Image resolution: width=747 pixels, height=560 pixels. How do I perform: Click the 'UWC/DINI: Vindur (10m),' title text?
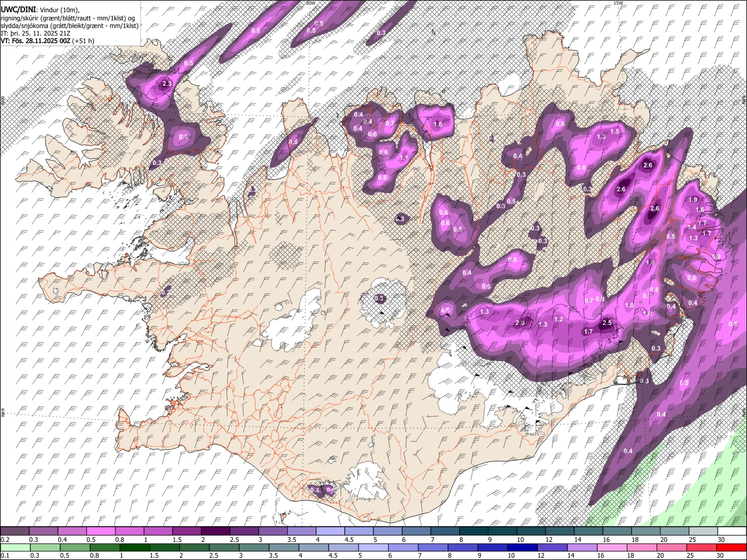point(40,9)
